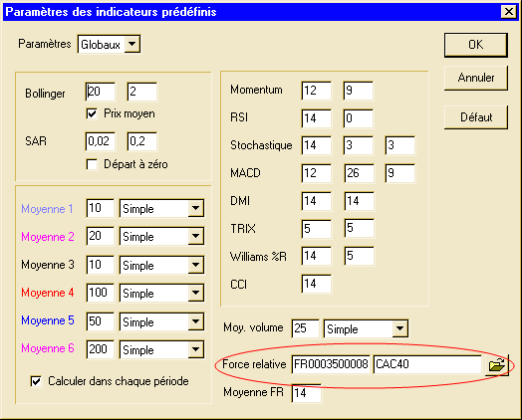Toggle the Prix moyen checkbox
The image size is (522, 420).
click(92, 113)
